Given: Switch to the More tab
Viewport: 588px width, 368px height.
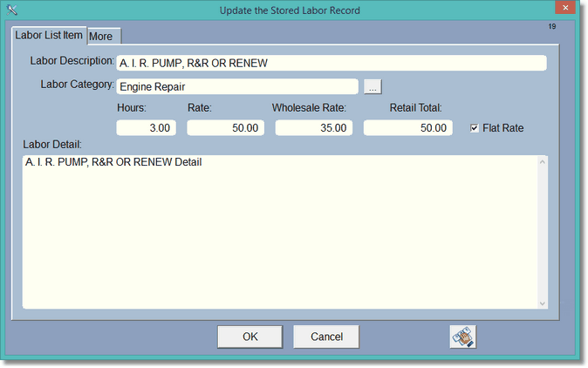Looking at the screenshot, I should 104,37.
